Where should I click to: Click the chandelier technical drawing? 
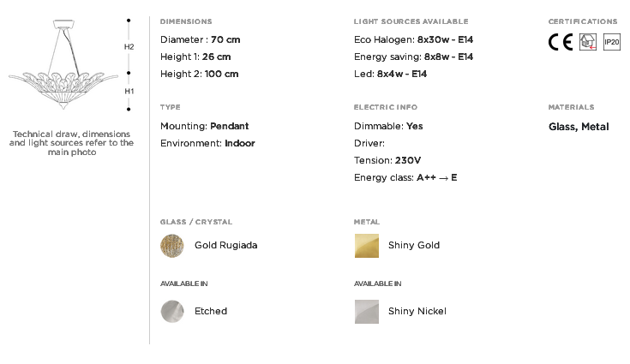(63, 64)
